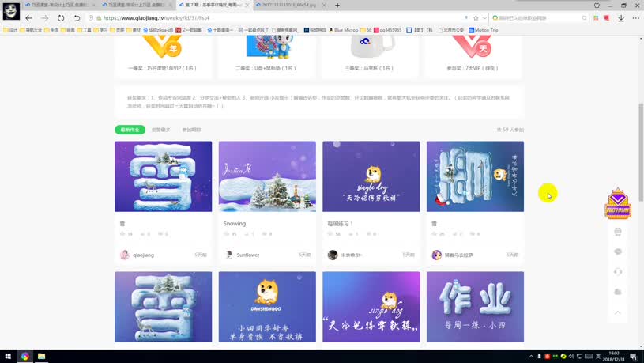This screenshot has width=644, height=363.
Task: Open the Blue Microp bookmark
Action: point(344,30)
